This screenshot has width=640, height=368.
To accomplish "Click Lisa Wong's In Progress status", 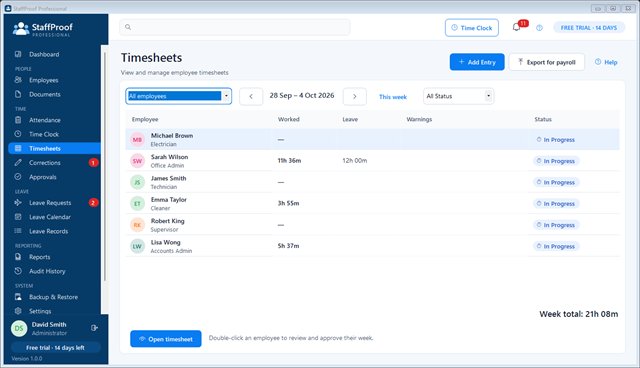I will tap(556, 246).
